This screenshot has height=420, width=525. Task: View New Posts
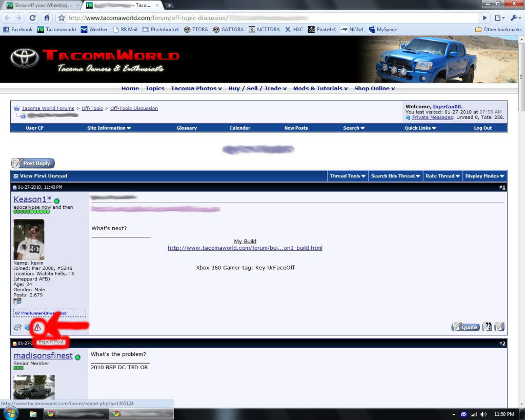296,128
